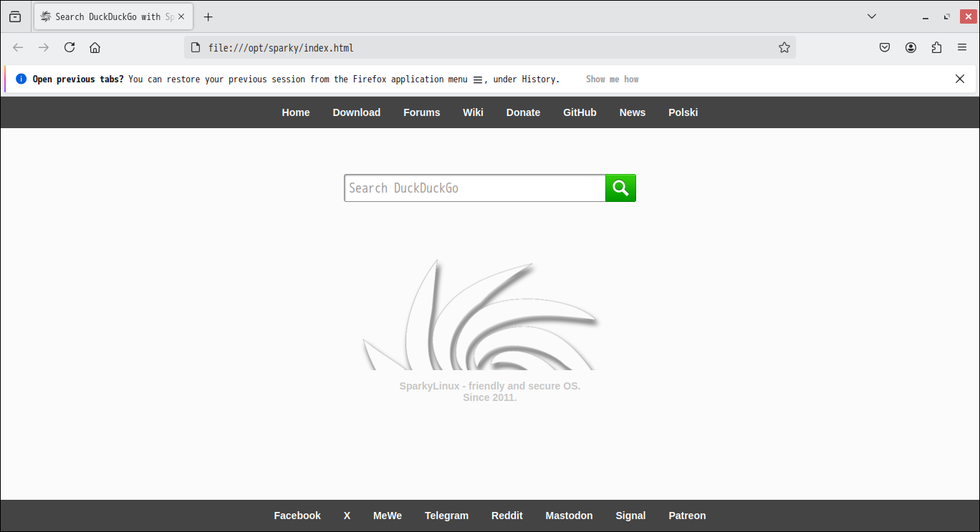Open a new tab with plus
The width and height of the screenshot is (980, 532).
208,16
